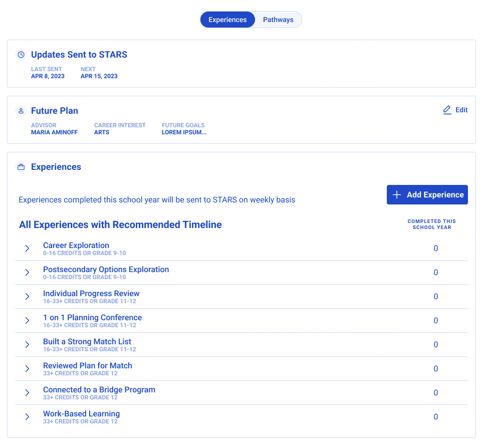
Task: Click the person icon next to Future Plan
Action: [x=21, y=111]
